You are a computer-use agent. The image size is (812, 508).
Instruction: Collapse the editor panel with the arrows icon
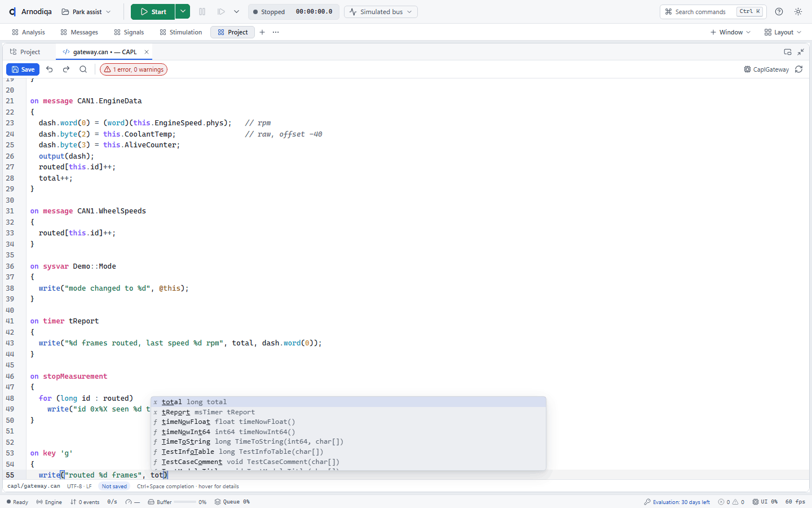coord(801,52)
